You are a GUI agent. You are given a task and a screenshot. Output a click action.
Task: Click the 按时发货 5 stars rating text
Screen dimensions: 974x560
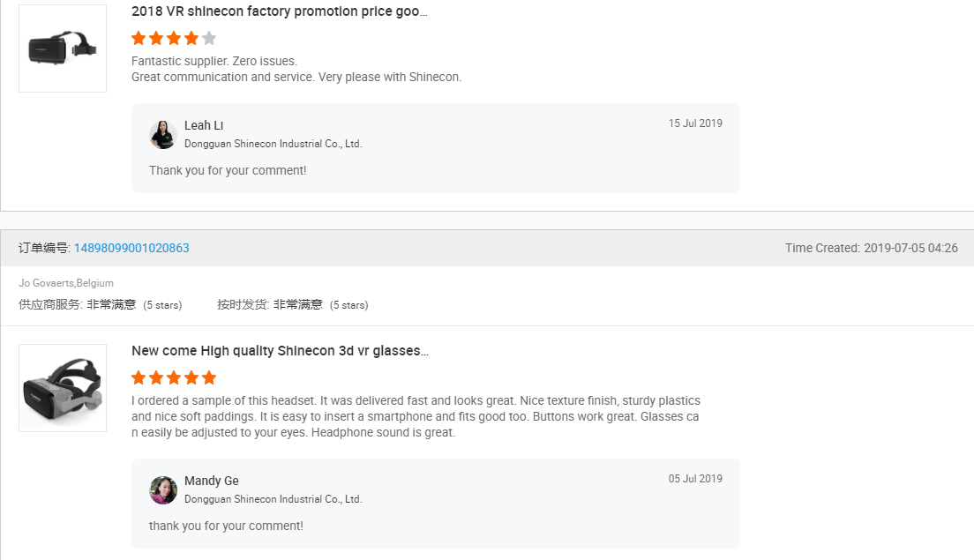348,305
